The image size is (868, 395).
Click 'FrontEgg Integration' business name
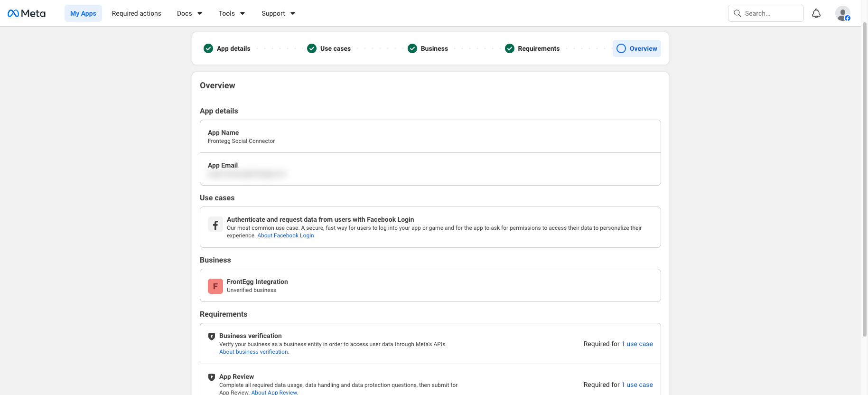click(x=257, y=282)
